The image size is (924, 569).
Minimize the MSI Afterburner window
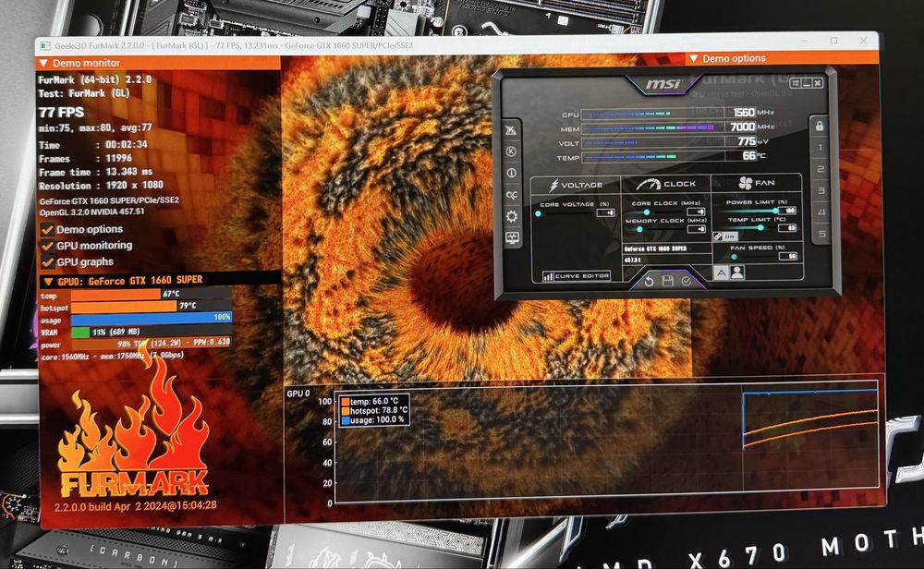point(807,83)
